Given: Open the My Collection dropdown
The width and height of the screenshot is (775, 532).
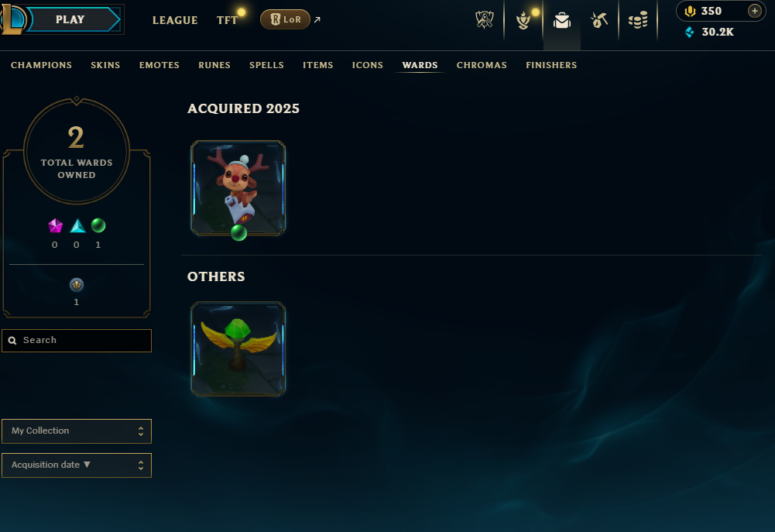Looking at the screenshot, I should 77,431.
